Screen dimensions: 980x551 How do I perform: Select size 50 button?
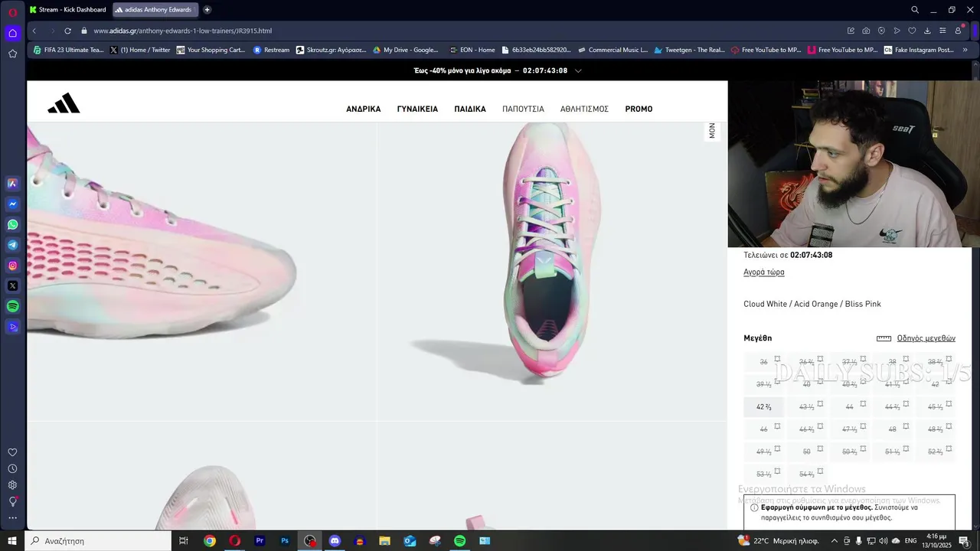pyautogui.click(x=806, y=452)
